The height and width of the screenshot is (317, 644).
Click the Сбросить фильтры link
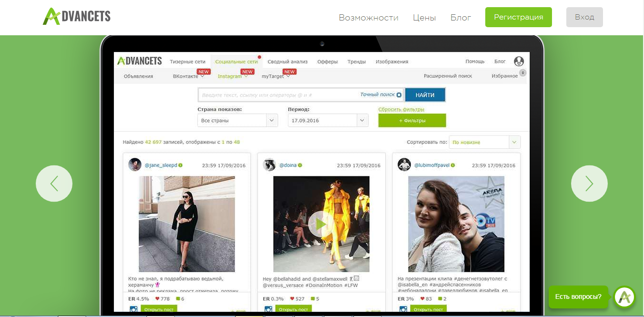click(401, 109)
